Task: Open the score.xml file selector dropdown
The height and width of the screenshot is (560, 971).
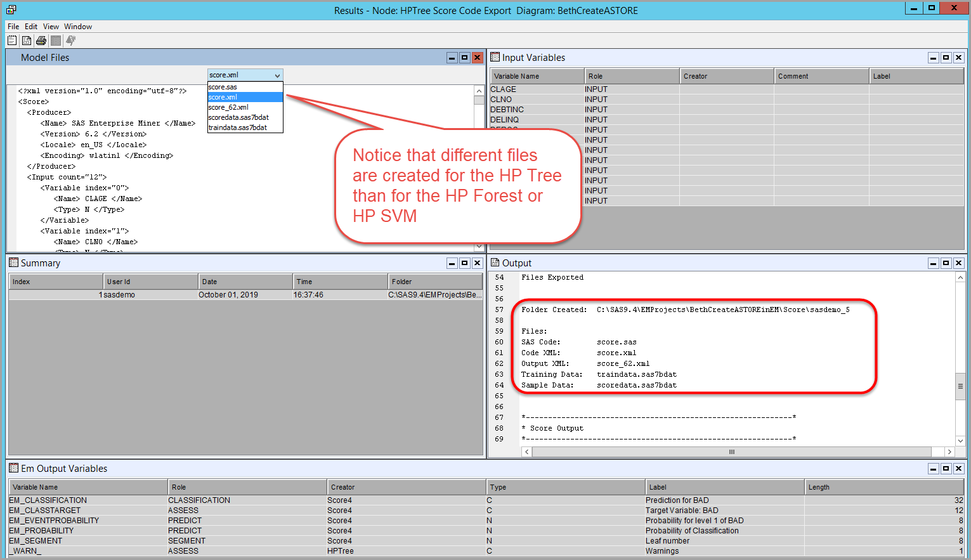Action: click(x=277, y=75)
